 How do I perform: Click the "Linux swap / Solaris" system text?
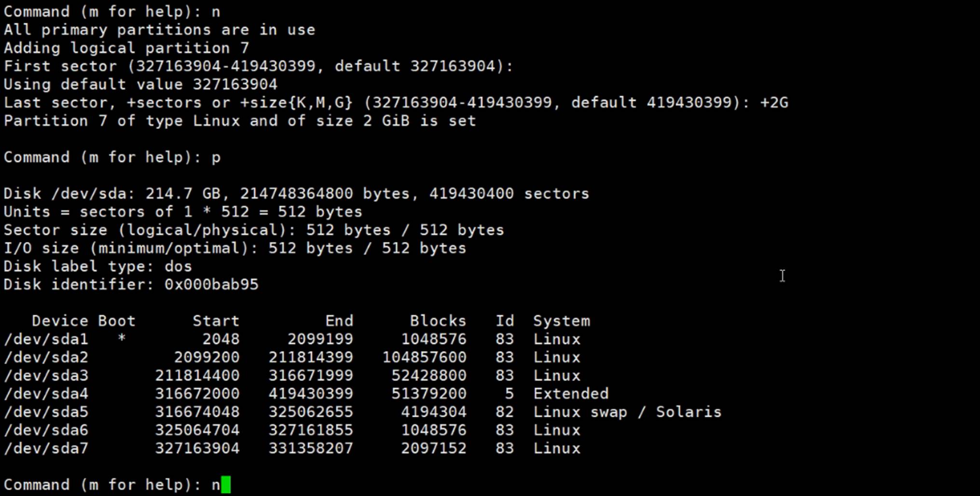[x=627, y=412]
